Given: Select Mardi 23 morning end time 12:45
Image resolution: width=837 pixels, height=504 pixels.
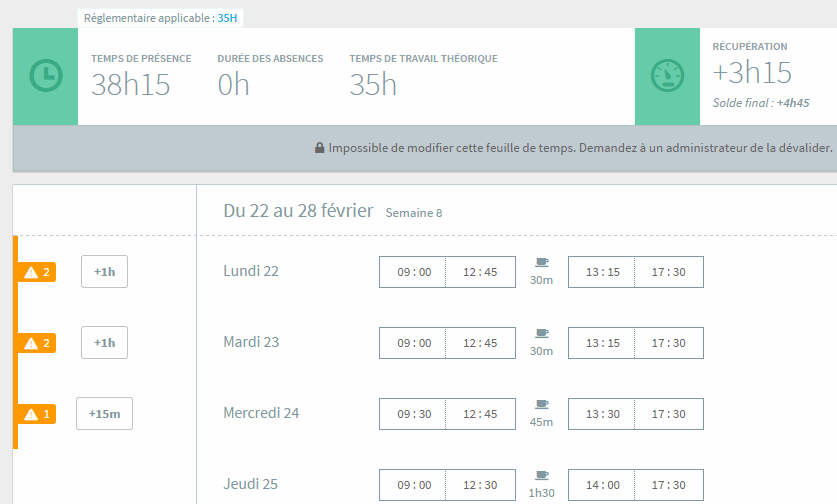Looking at the screenshot, I should (x=480, y=343).
